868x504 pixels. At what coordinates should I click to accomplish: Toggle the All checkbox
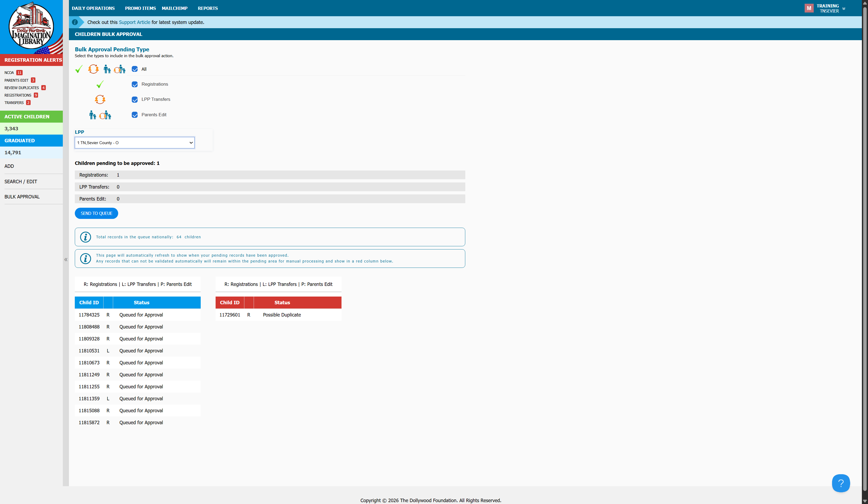pyautogui.click(x=135, y=69)
